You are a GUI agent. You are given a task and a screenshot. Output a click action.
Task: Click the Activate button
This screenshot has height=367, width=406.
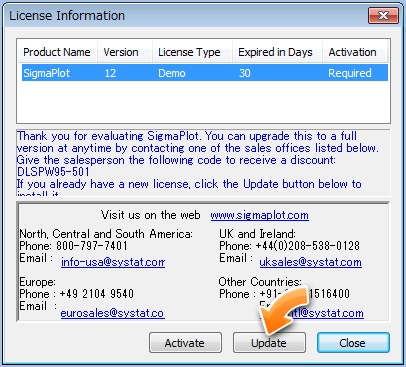coord(185,342)
